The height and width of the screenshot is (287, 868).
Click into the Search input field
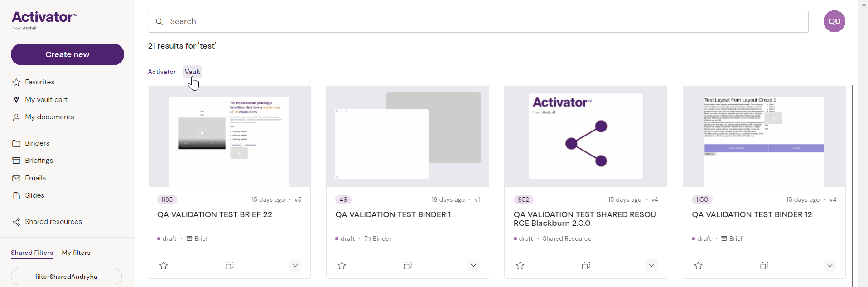click(x=478, y=21)
